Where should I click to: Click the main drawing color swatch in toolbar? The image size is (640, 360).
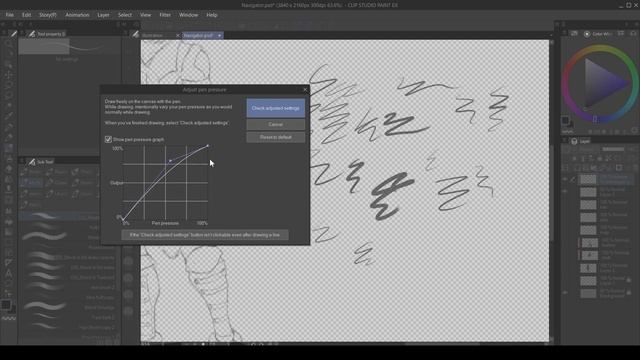[x=6, y=305]
